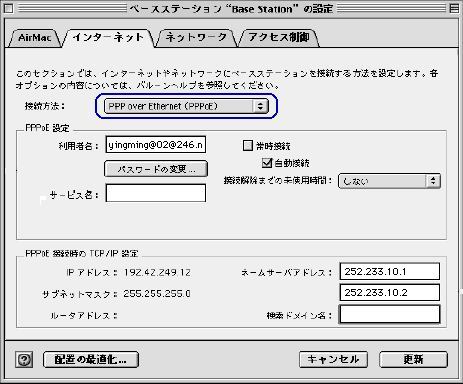463x384 pixels.
Task: Open the balloon help question mark icon
Action: click(24, 359)
